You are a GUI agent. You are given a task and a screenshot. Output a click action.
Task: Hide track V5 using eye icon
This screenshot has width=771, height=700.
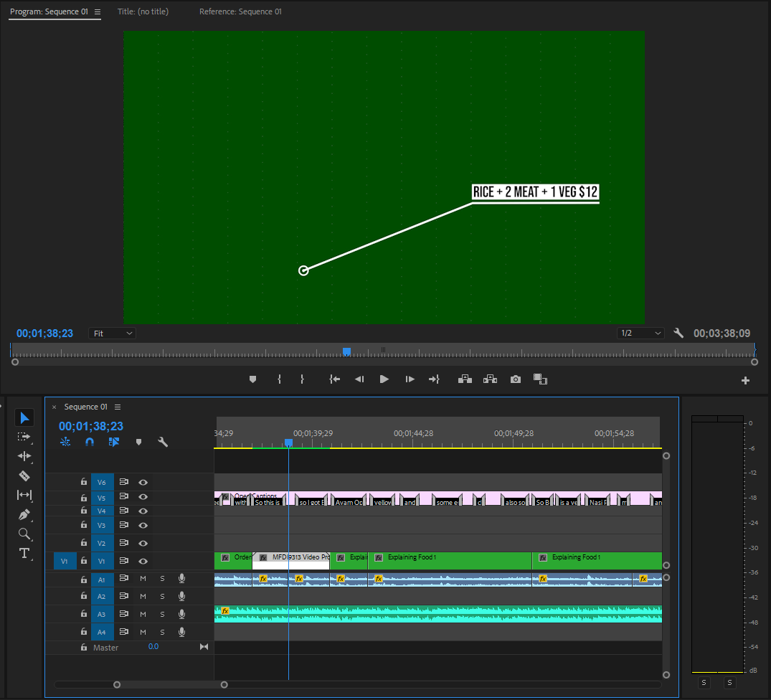[x=143, y=497]
